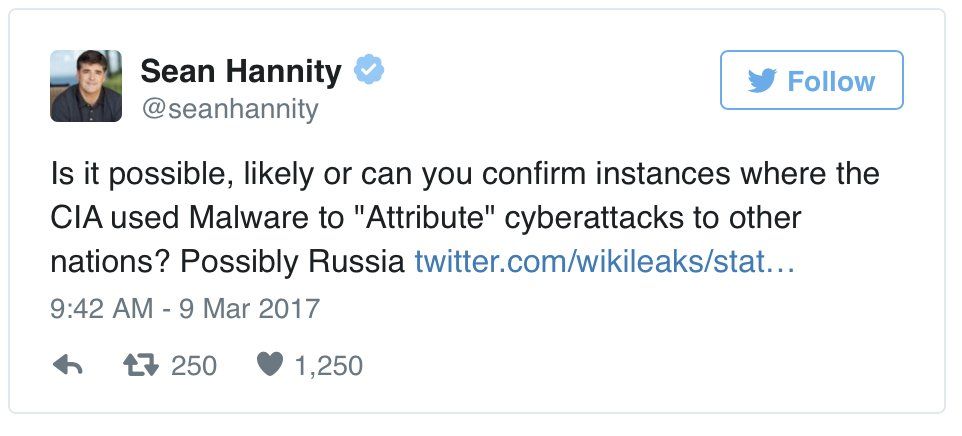Open the @seanhannity handle link
Screen dimensions: 962x436
coord(229,107)
